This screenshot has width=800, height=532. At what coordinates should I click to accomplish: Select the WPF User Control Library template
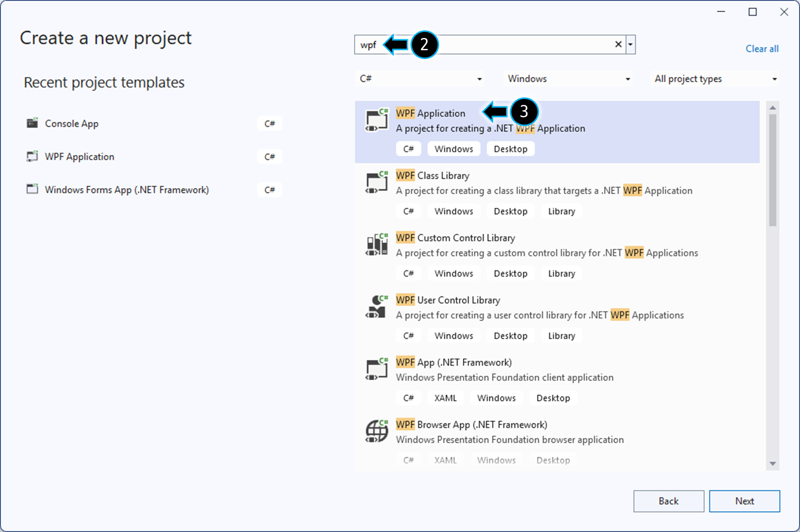(557, 319)
